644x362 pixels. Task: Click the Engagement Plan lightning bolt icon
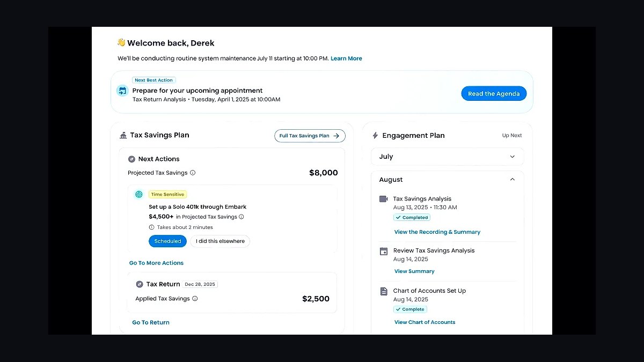tap(375, 136)
